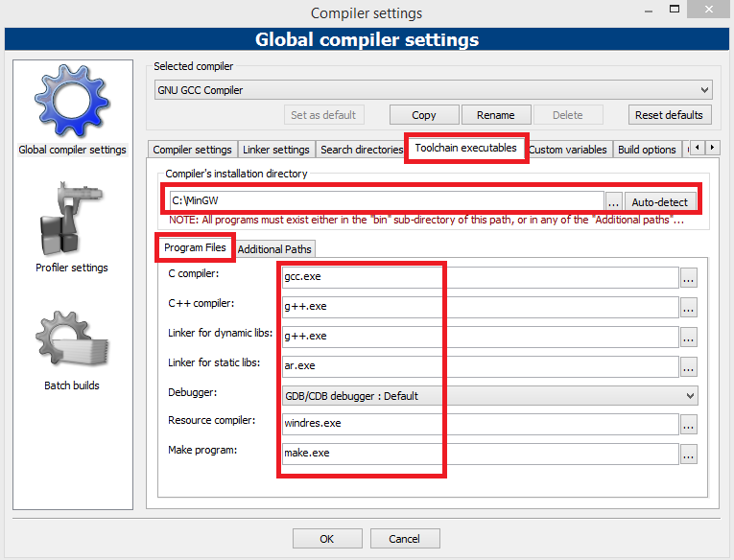Expand the Debugger dropdown
This screenshot has height=560, width=734.
click(x=489, y=396)
